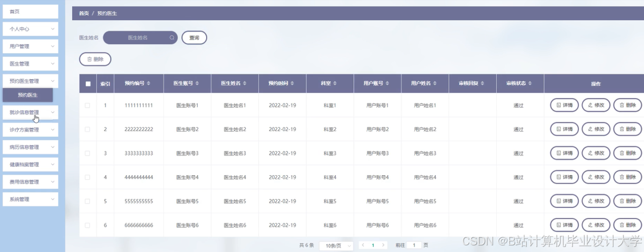This screenshot has width=644, height=252.
Task: Open 详情 for row 3333333333
Action: tap(564, 153)
